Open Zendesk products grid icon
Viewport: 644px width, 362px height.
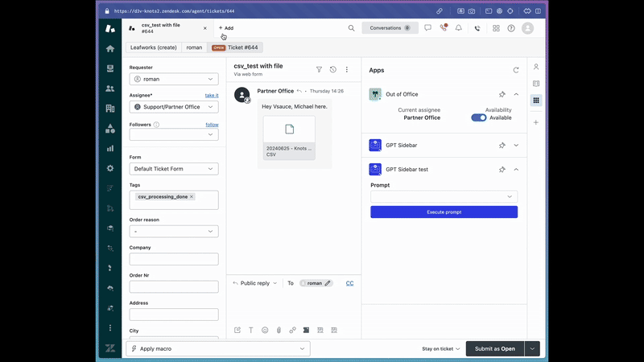click(x=496, y=28)
